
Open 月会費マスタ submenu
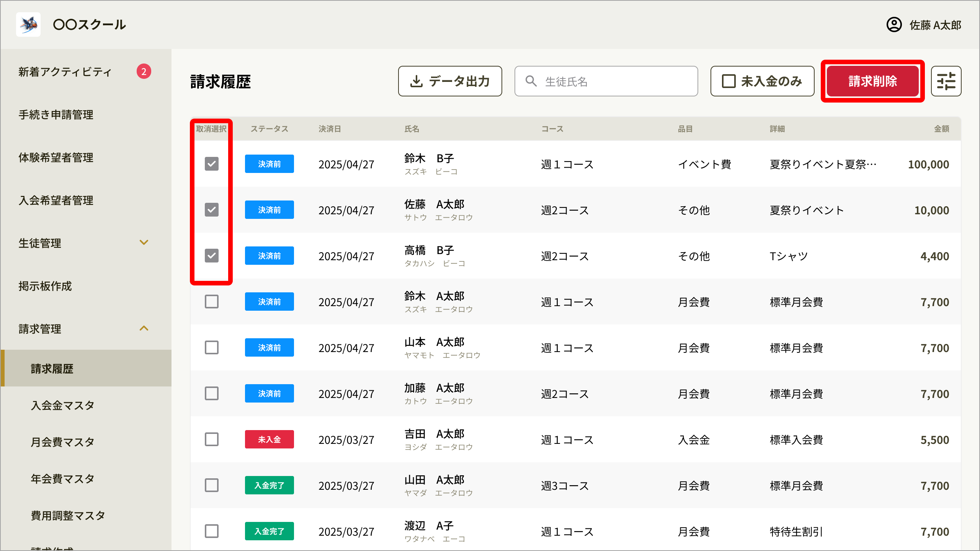(x=62, y=442)
